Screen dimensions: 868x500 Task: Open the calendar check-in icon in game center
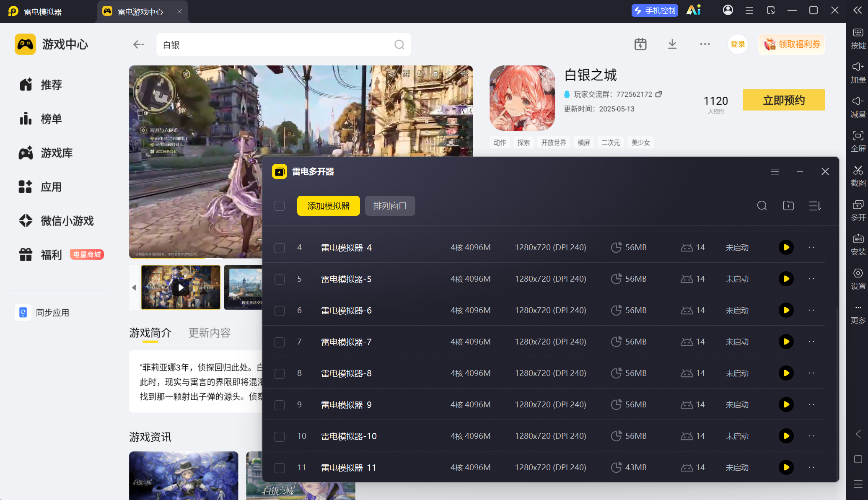(640, 44)
